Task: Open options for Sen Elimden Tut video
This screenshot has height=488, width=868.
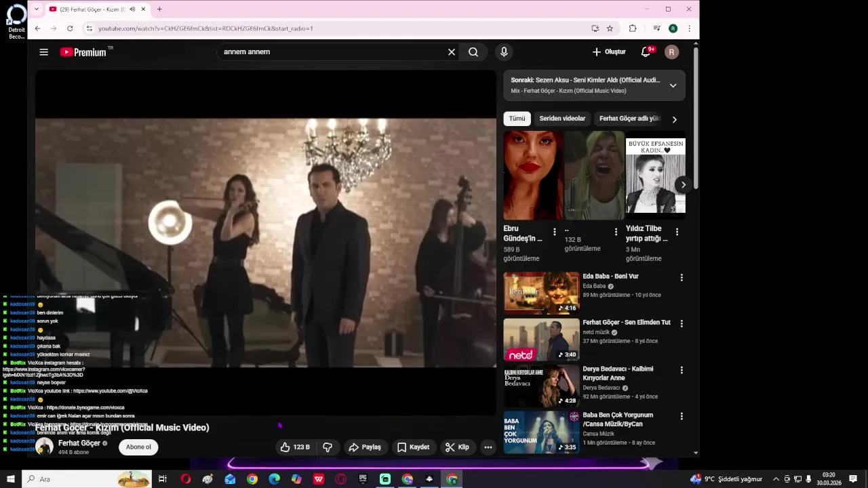Action: [x=682, y=324]
